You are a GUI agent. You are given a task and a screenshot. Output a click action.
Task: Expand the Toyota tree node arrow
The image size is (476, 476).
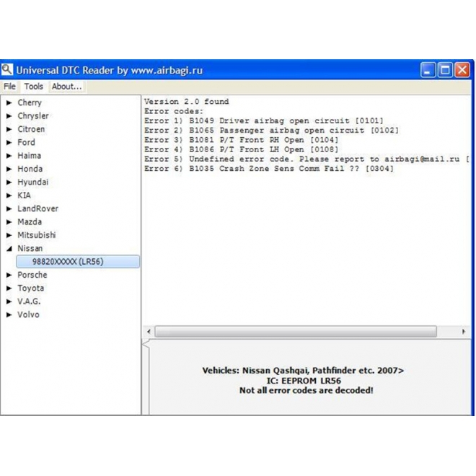click(9, 288)
